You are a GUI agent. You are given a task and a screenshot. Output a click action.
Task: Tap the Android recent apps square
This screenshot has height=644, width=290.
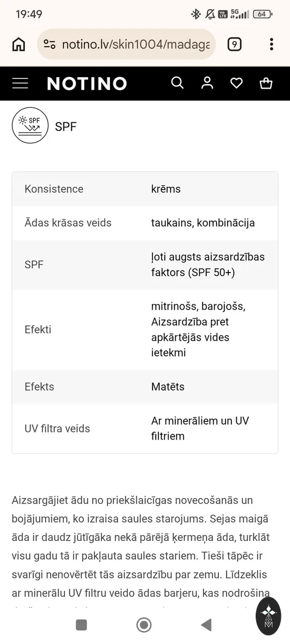coord(82,625)
